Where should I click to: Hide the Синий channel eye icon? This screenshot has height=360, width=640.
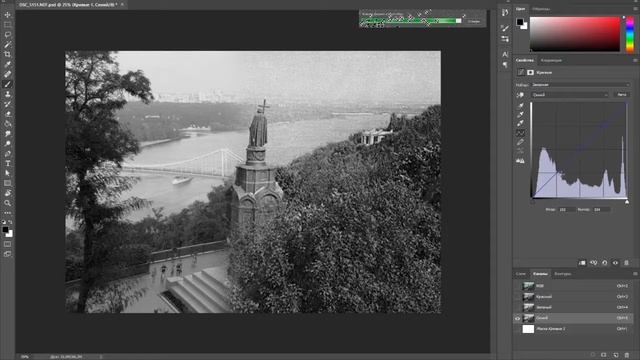tap(518, 318)
